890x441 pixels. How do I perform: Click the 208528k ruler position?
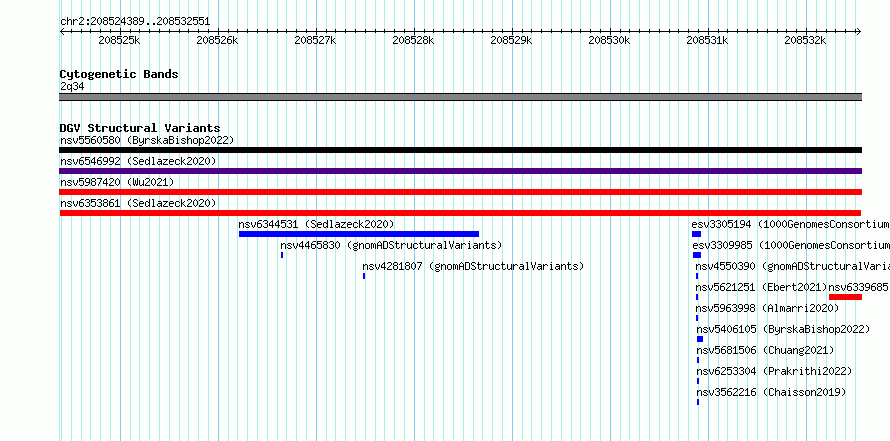413,40
